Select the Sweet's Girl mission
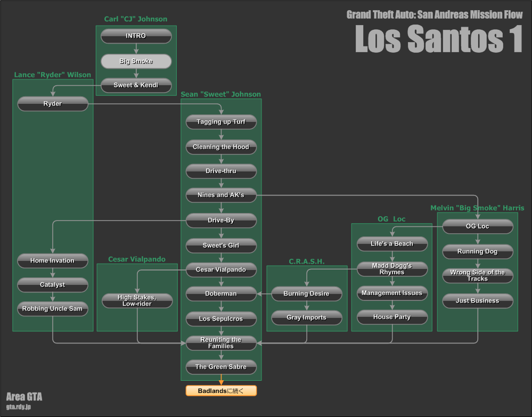This screenshot has height=417, width=532. coord(221,246)
